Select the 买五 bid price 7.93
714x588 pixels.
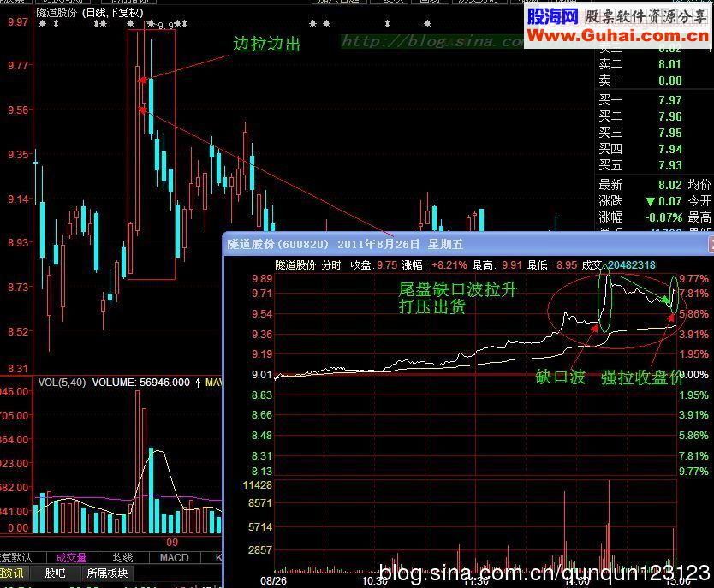(669, 165)
